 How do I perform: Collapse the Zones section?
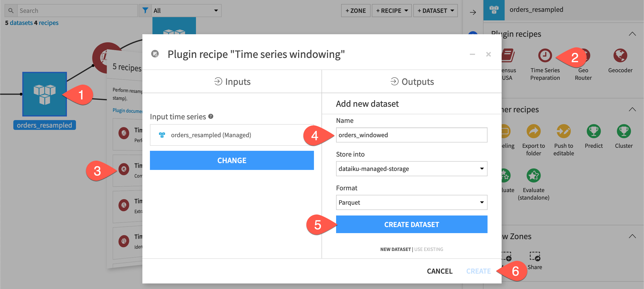633,236
